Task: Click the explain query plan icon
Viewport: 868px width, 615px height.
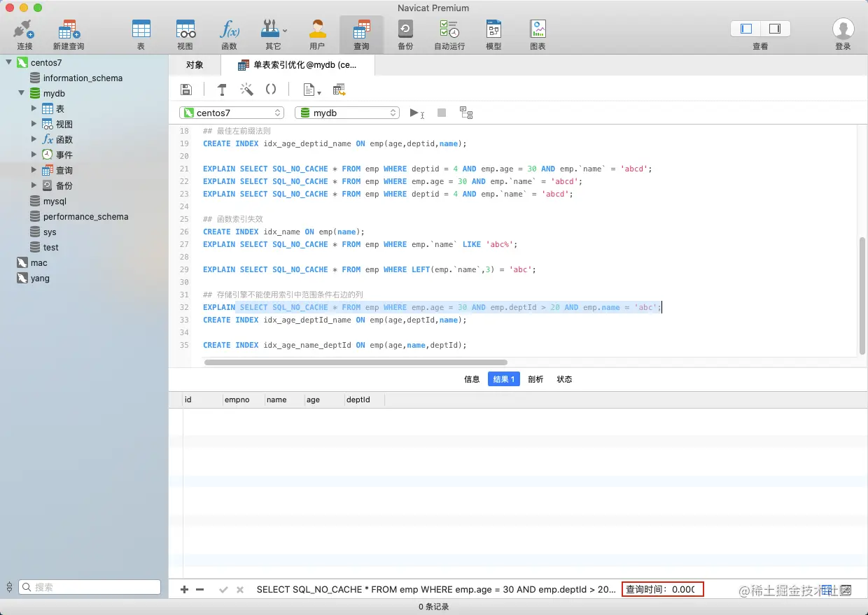Action: click(x=466, y=113)
